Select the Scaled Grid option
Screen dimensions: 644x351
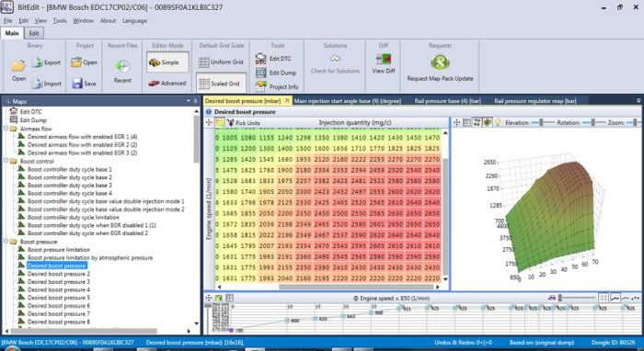pyautogui.click(x=221, y=84)
